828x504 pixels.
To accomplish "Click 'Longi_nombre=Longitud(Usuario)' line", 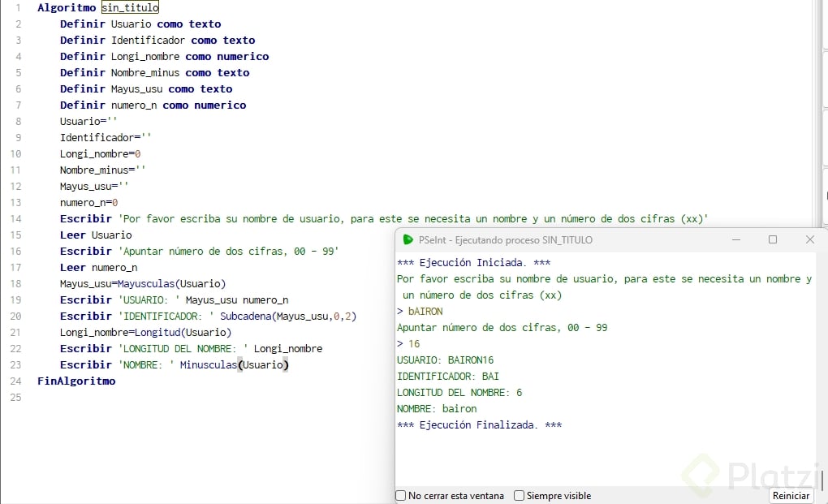I will (146, 333).
